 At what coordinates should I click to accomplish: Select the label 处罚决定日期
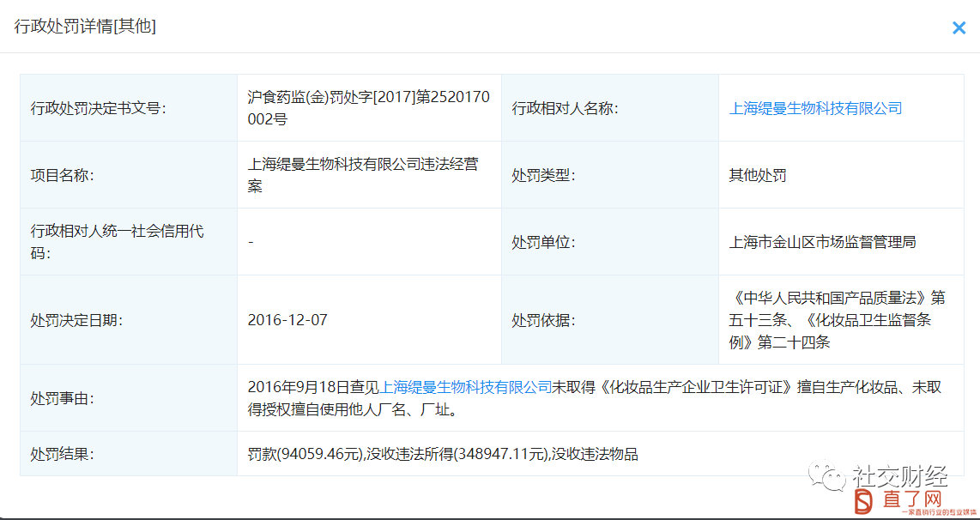[76, 321]
